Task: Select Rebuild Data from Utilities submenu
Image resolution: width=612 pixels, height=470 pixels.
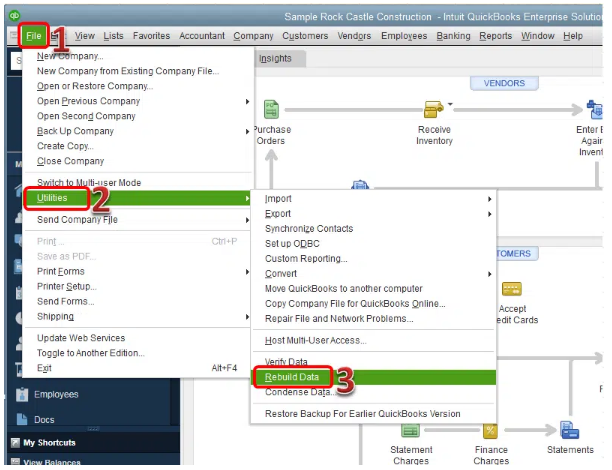Action: [373, 377]
